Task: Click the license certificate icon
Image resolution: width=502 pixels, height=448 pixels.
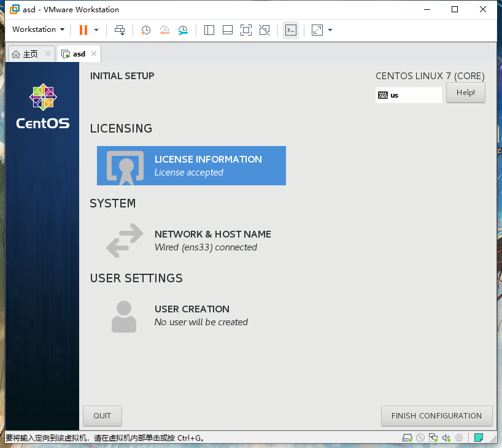Action: coord(125,168)
